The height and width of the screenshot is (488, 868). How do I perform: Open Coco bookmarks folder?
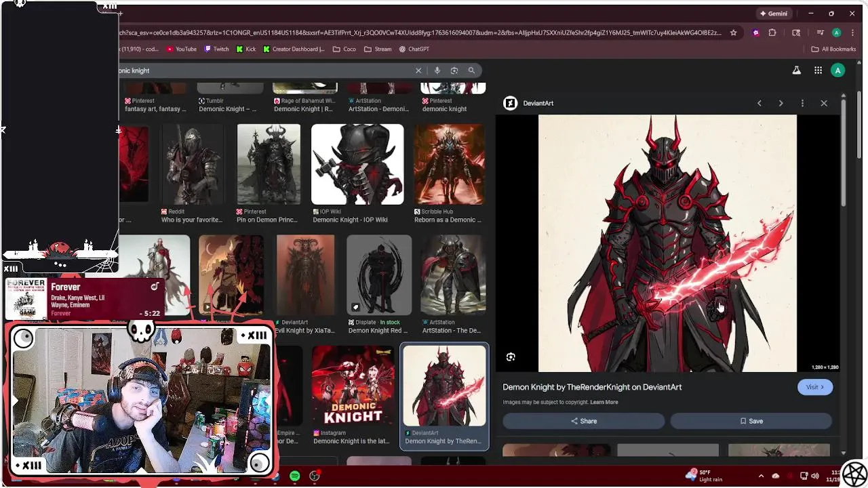344,49
